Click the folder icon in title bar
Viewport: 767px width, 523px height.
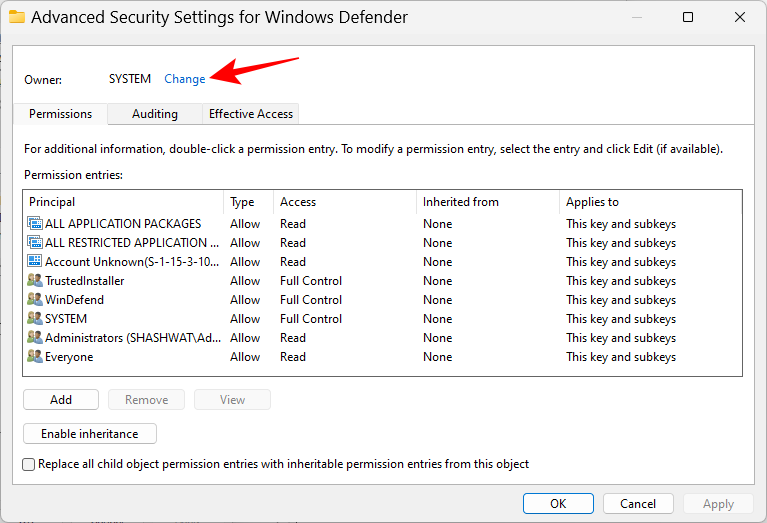(17, 17)
